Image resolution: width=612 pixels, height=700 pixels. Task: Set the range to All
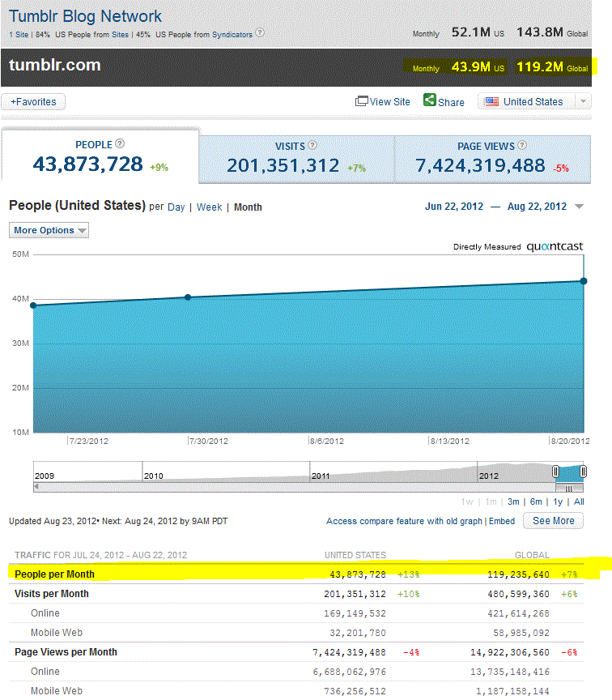point(579,502)
